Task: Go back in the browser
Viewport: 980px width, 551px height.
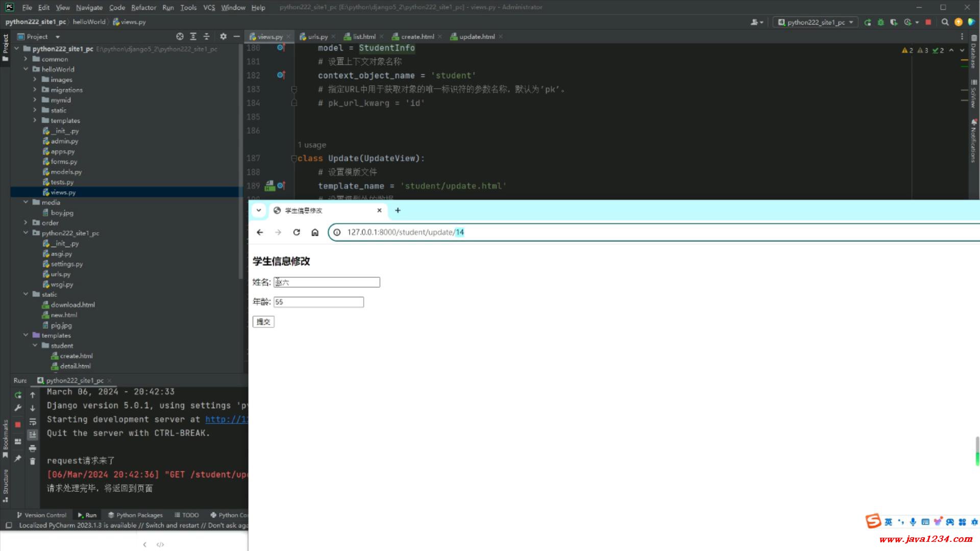Action: point(260,232)
